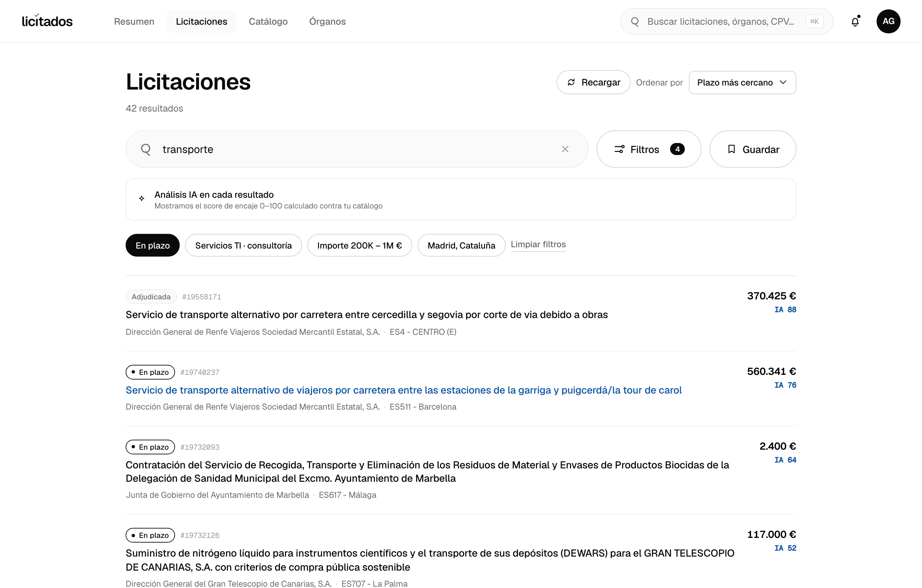Click the 560.341 € amount
Viewport: 922px width, 588px height.
tap(772, 371)
